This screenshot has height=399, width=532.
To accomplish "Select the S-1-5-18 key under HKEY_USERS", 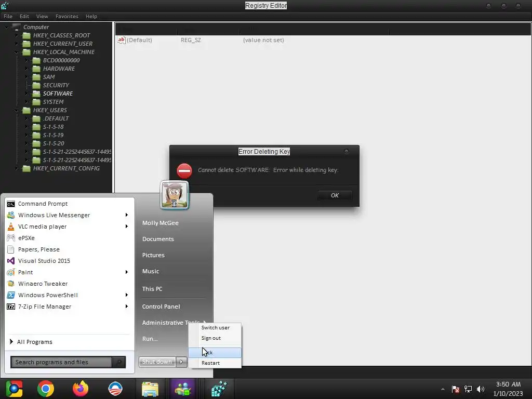I will coord(54,127).
